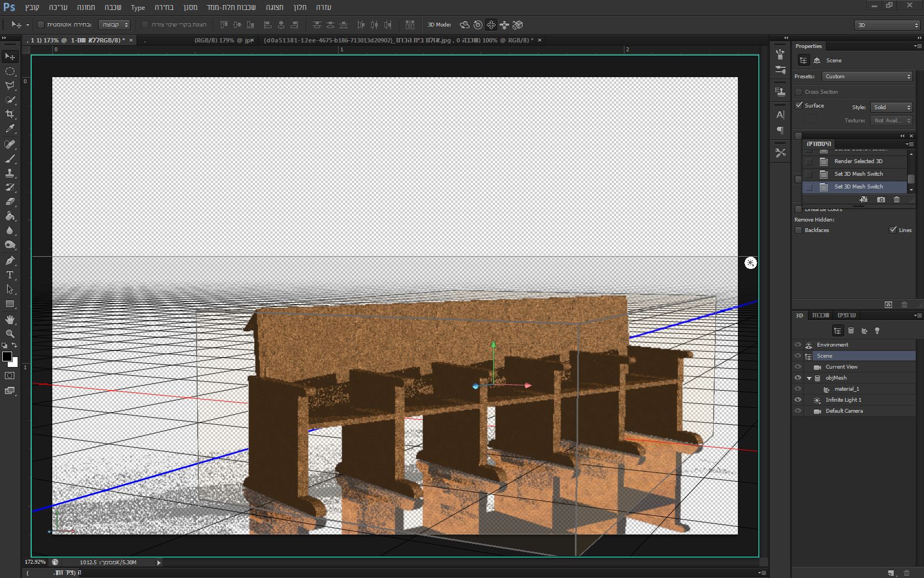This screenshot has width=924, height=578.
Task: Select the Eyedropper tool
Action: coord(10,129)
